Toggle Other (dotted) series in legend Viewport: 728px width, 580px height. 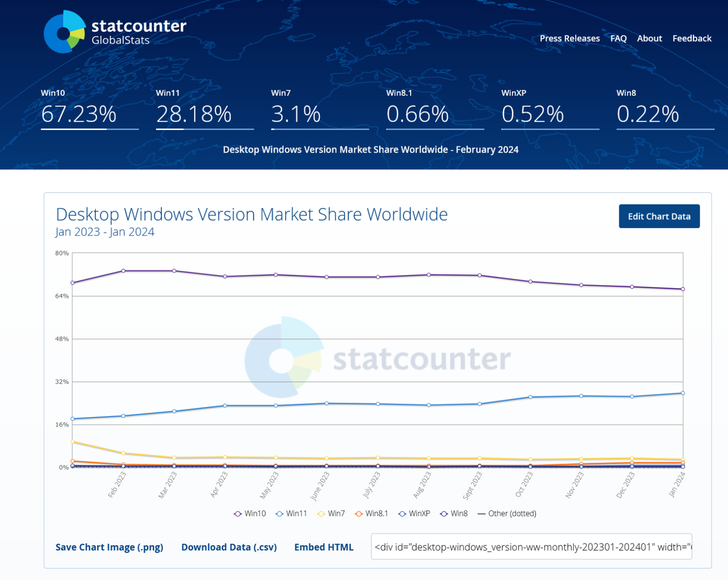pos(507,513)
